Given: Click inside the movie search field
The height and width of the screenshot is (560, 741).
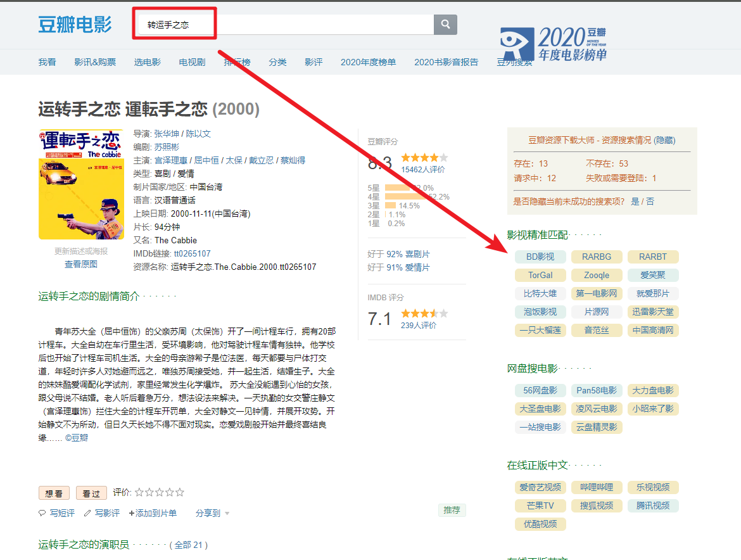Looking at the screenshot, I should tap(285, 24).
